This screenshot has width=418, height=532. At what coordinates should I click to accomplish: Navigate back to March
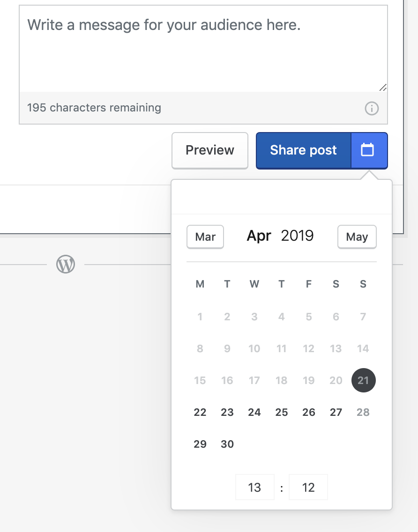click(205, 236)
